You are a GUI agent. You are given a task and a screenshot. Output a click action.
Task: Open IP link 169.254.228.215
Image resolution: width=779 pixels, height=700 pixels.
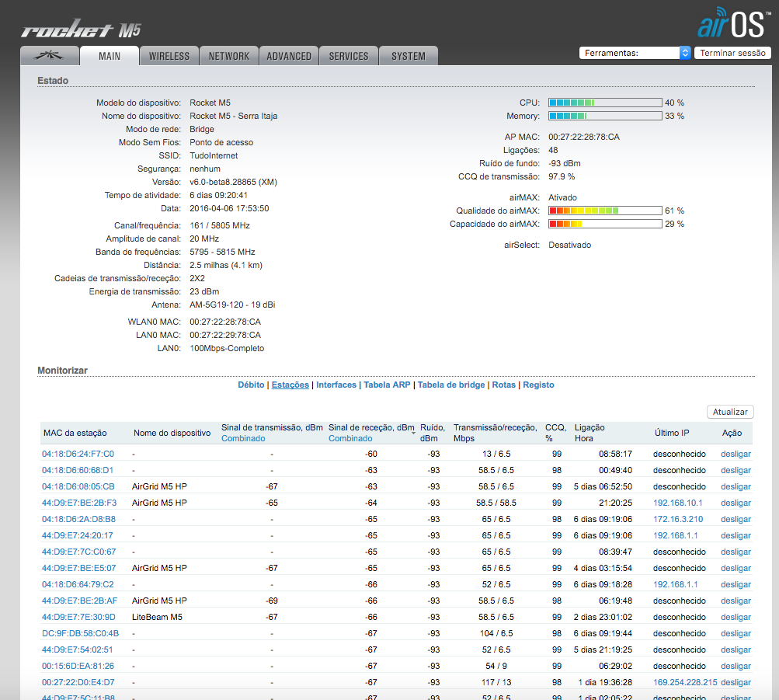pos(685,682)
